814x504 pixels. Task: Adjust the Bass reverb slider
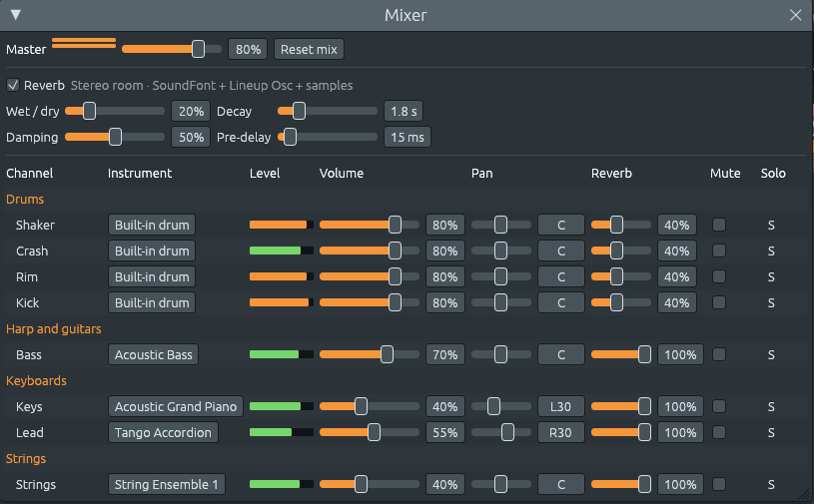tap(621, 354)
